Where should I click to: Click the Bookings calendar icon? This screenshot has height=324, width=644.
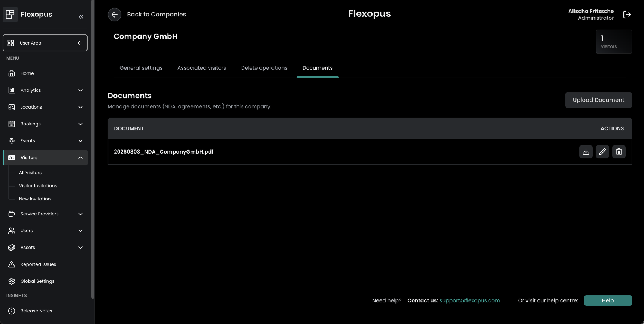point(12,124)
